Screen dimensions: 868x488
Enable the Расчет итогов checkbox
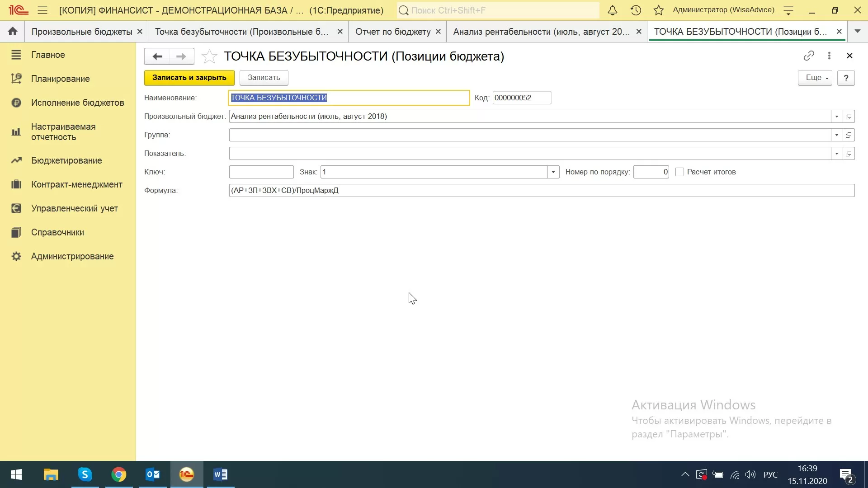coord(679,172)
